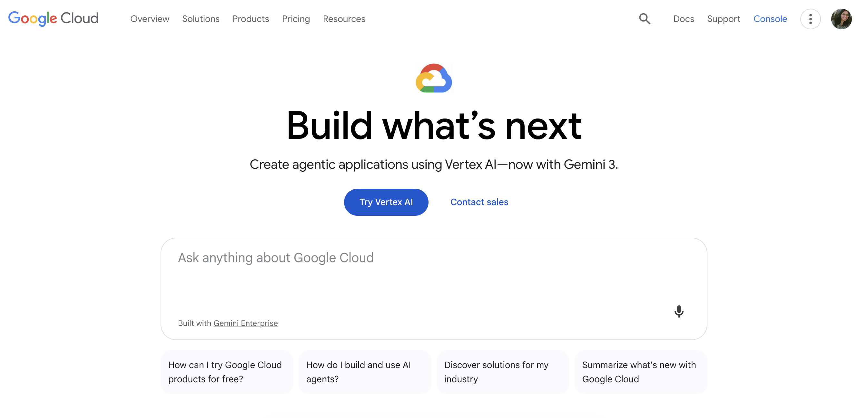Go to the Console

pos(770,19)
